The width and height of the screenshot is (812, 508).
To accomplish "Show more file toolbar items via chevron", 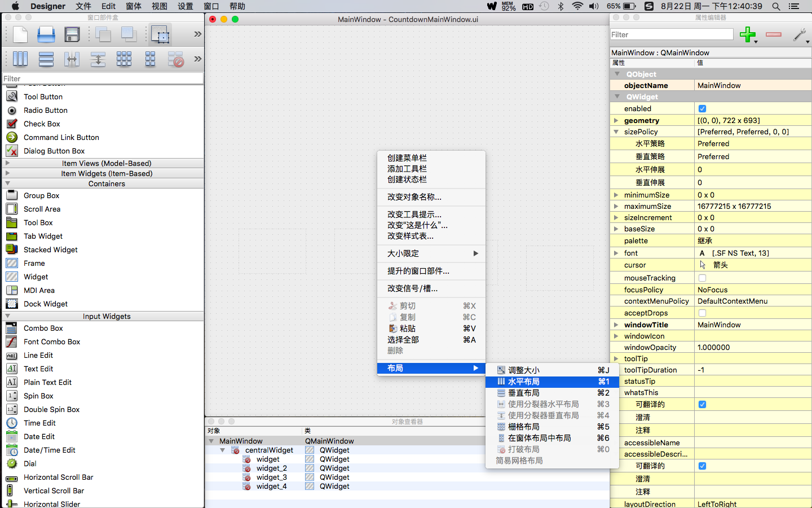I will 197,34.
